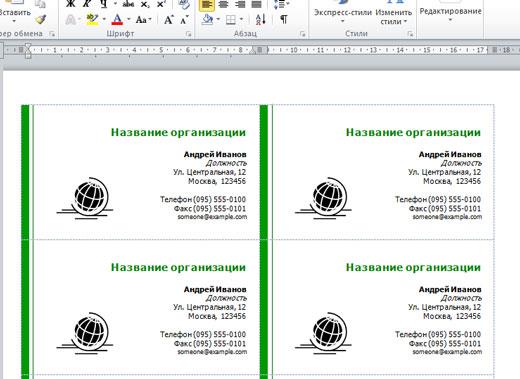This screenshot has height=379, width=520.
Task: Apply superscript formatting
Action: point(161,3)
